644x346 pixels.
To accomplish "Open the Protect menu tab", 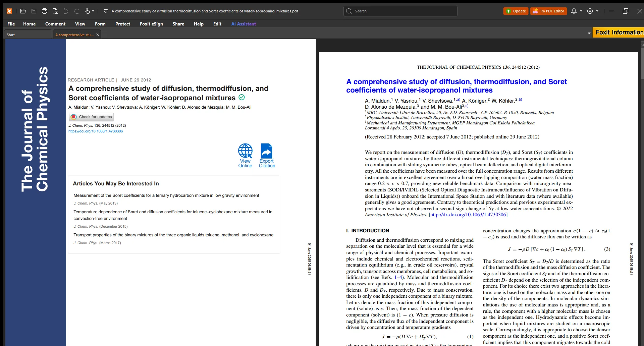I will (x=122, y=24).
